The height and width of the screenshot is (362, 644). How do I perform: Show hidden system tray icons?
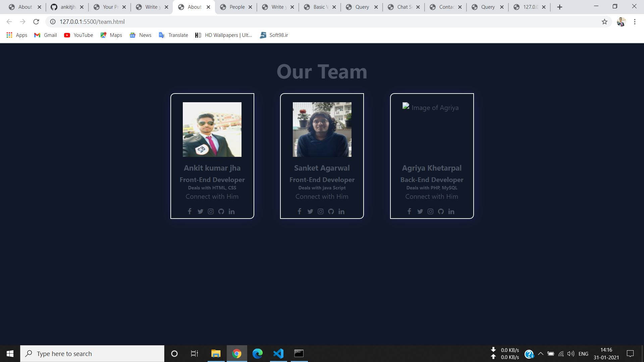click(540, 354)
